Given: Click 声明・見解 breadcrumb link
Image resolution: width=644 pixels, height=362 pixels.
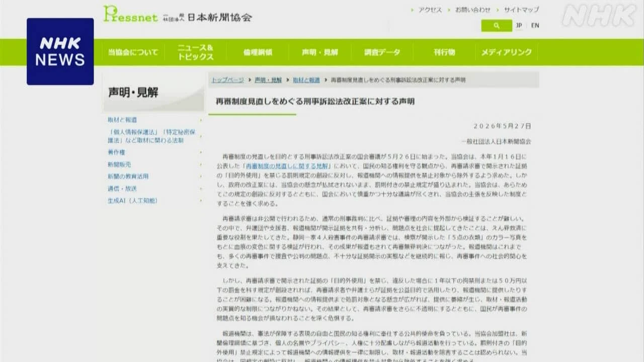Looking at the screenshot, I should tap(268, 80).
